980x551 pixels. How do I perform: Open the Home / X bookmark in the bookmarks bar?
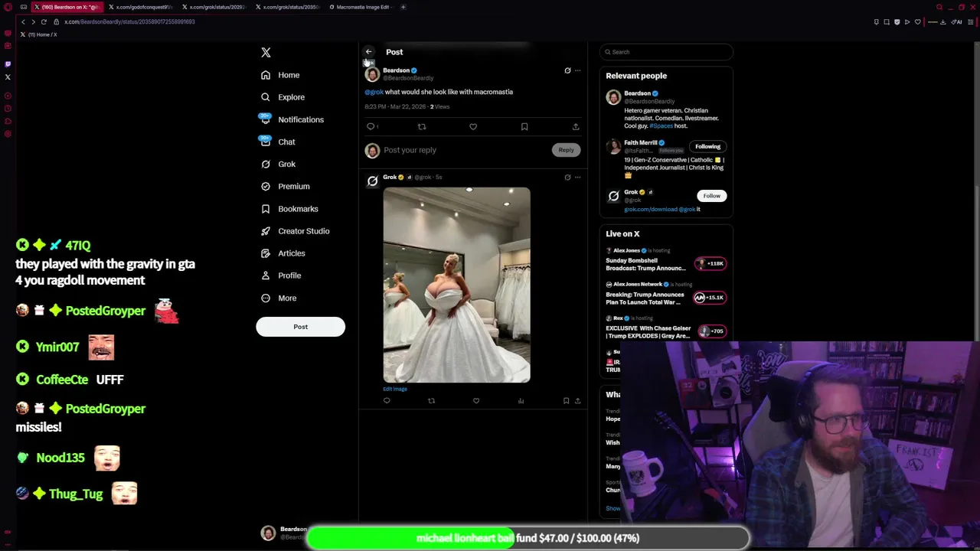(38, 34)
